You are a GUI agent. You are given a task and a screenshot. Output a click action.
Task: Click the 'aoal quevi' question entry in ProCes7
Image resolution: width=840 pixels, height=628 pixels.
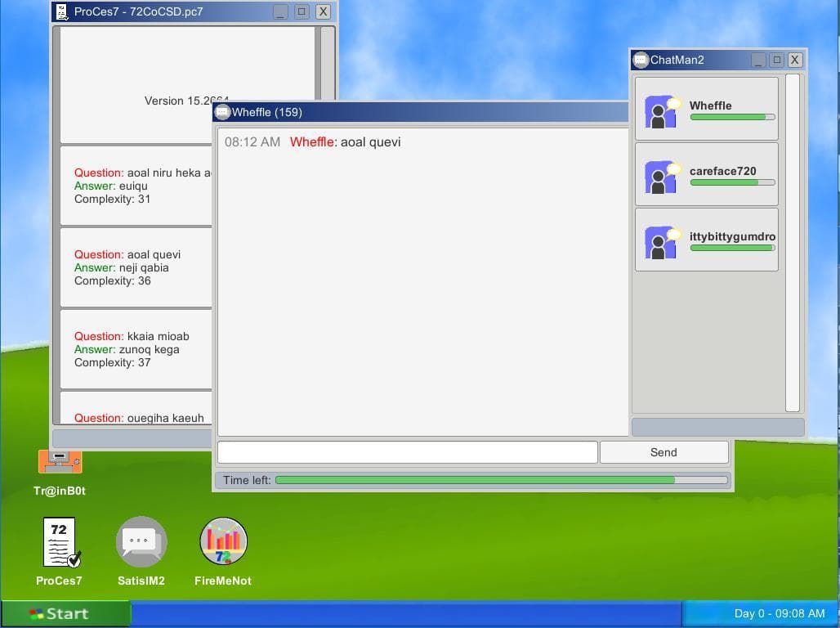[x=127, y=254]
